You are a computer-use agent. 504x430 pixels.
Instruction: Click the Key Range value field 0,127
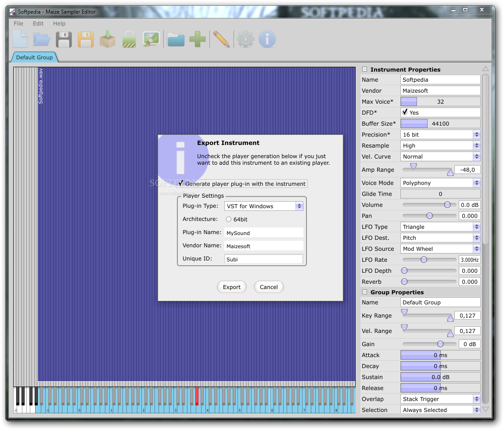[x=468, y=315]
